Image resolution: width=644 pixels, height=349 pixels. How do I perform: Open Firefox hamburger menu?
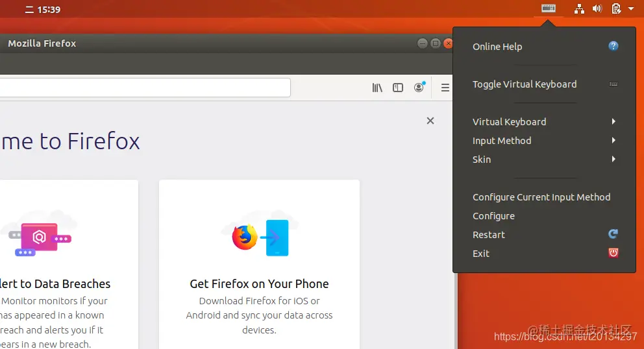point(445,88)
